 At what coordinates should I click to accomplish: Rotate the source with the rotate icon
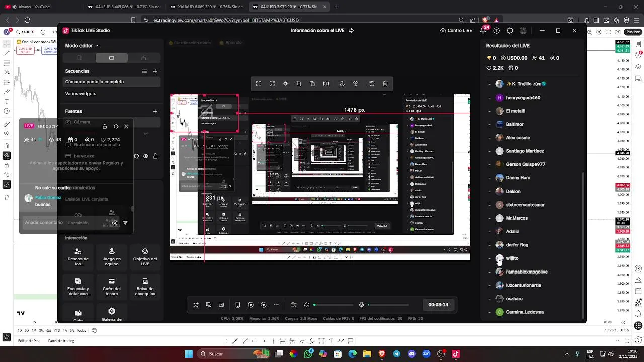(372, 84)
